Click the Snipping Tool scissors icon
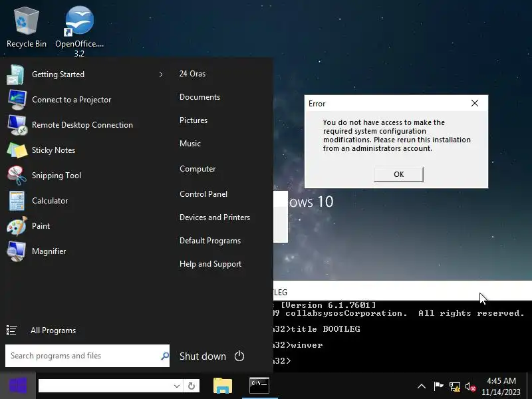The width and height of the screenshot is (532, 399). (x=17, y=176)
